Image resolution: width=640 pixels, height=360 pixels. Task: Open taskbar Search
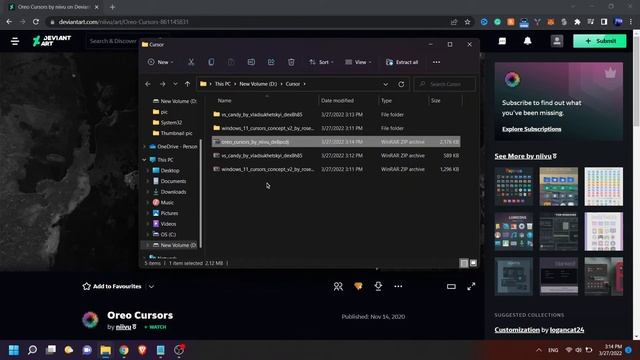pyautogui.click(x=32, y=350)
